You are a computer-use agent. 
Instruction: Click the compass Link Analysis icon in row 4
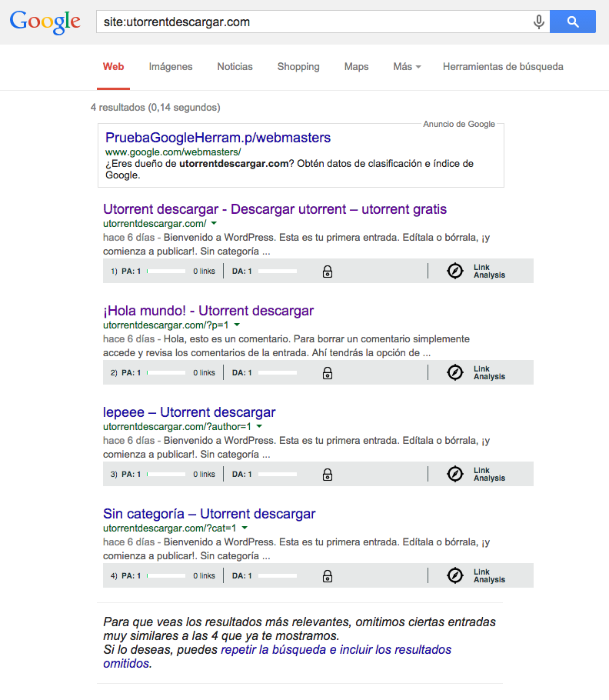tap(455, 575)
